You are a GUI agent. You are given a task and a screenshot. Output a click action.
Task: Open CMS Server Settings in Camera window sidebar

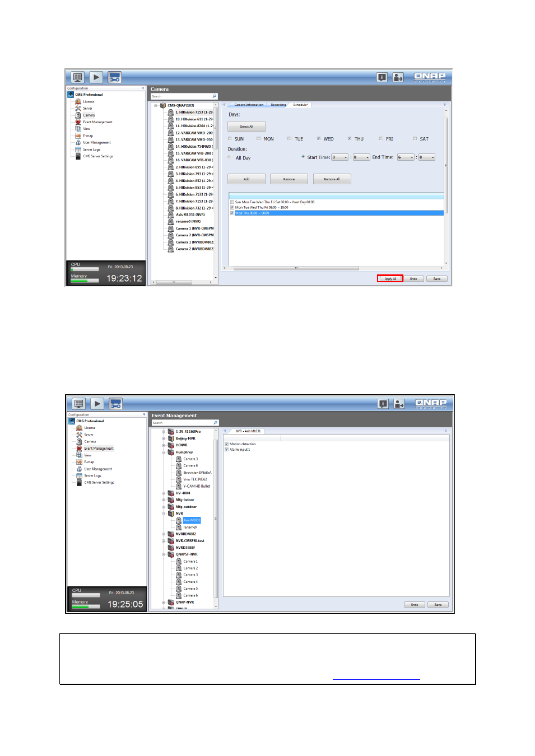[98, 156]
